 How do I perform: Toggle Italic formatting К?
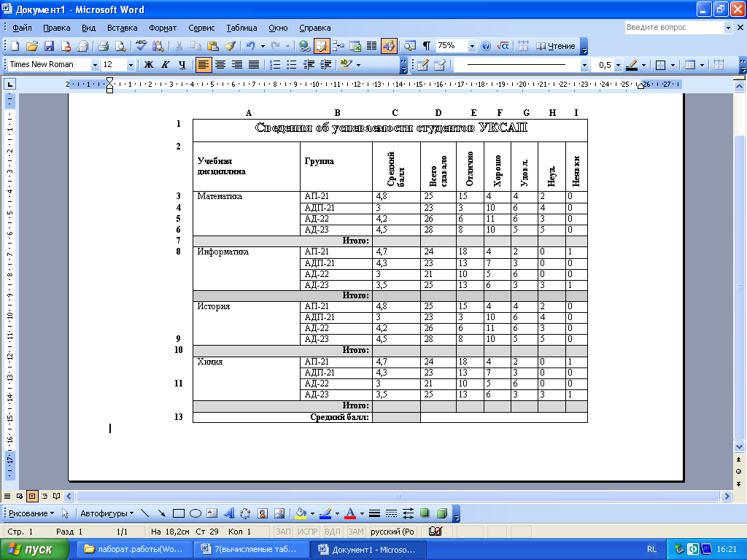point(166,65)
